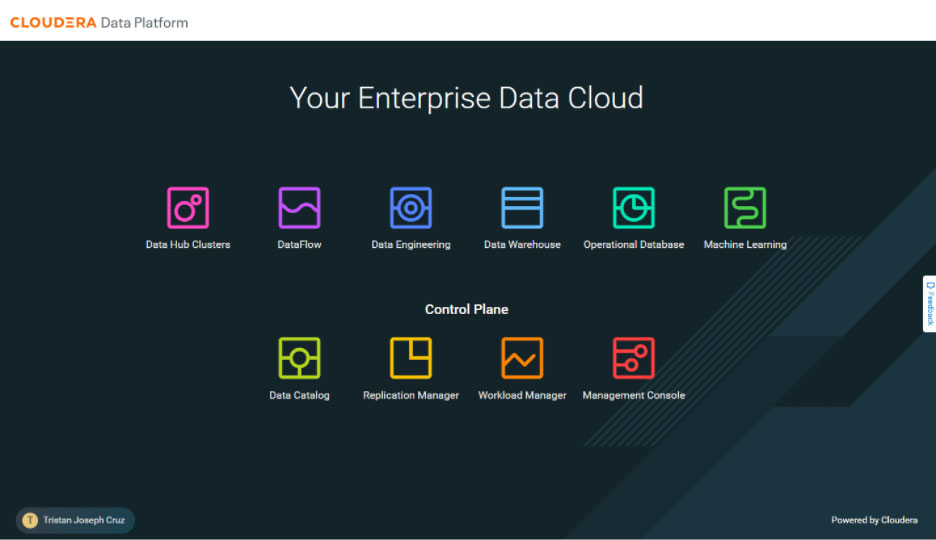This screenshot has width=936, height=540.
Task: Launch the Data Engineering icon
Action: click(411, 208)
